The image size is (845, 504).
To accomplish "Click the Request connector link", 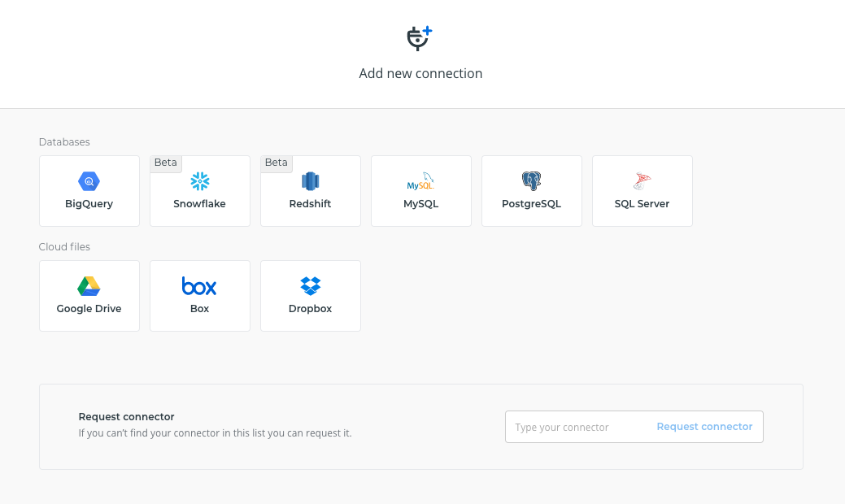I will 704,427.
